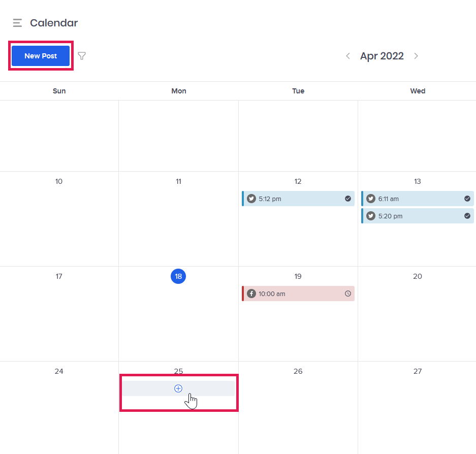Screen dimensions: 476x454
Task: Click the checkmark badge on the 6:11 am post
Action: 467,199
